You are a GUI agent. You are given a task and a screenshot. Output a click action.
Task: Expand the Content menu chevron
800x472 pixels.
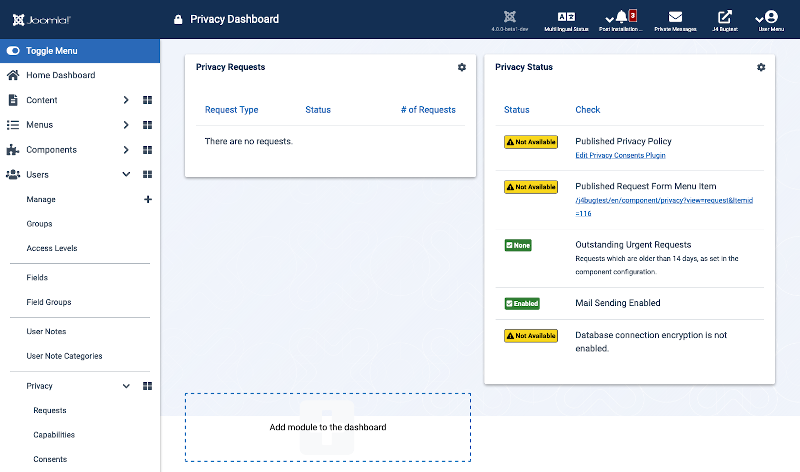click(126, 100)
